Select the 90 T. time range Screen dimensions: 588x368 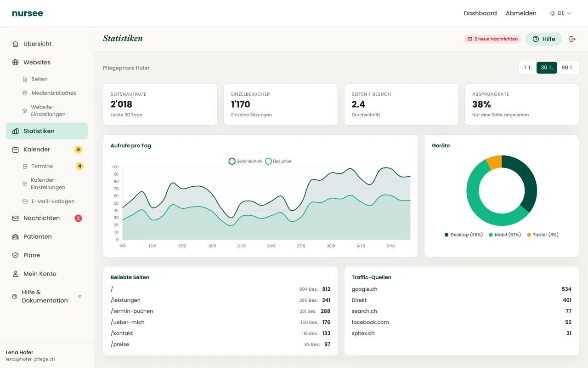568,68
